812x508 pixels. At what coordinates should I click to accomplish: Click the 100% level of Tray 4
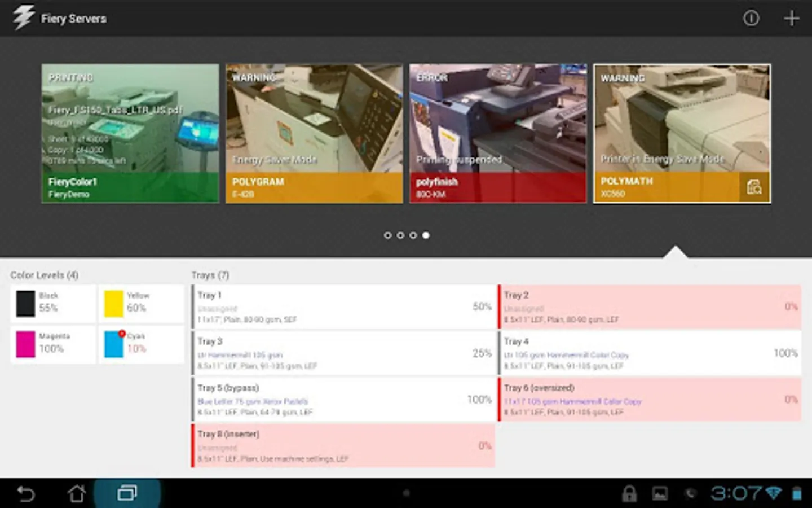click(x=785, y=353)
